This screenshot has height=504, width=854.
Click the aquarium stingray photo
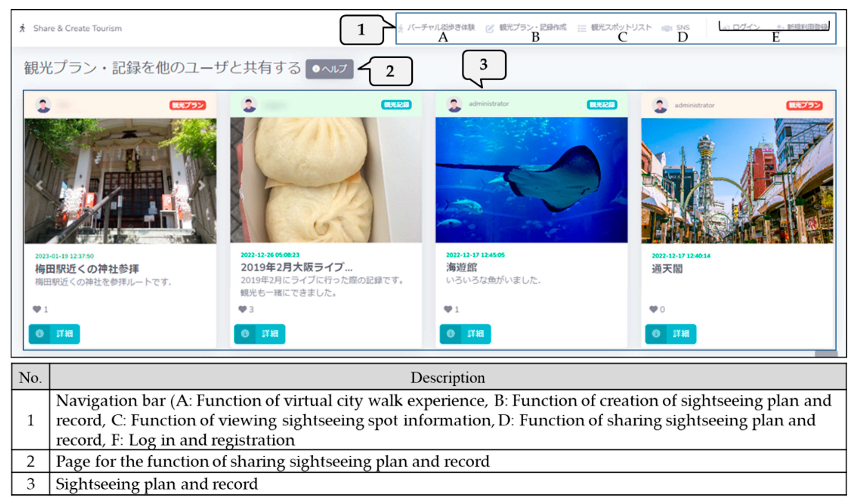click(531, 180)
